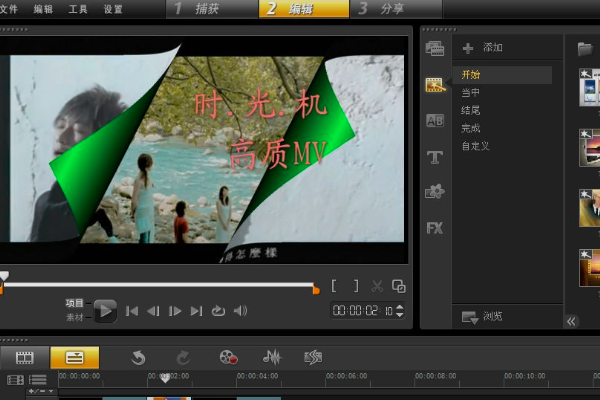Switch to step 3 分享 tab

[x=396, y=9]
